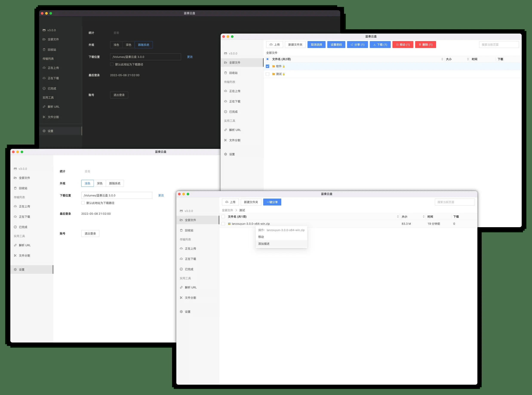Enable 默认此地址为下载路径 checkbox in the dark window

click(x=112, y=64)
